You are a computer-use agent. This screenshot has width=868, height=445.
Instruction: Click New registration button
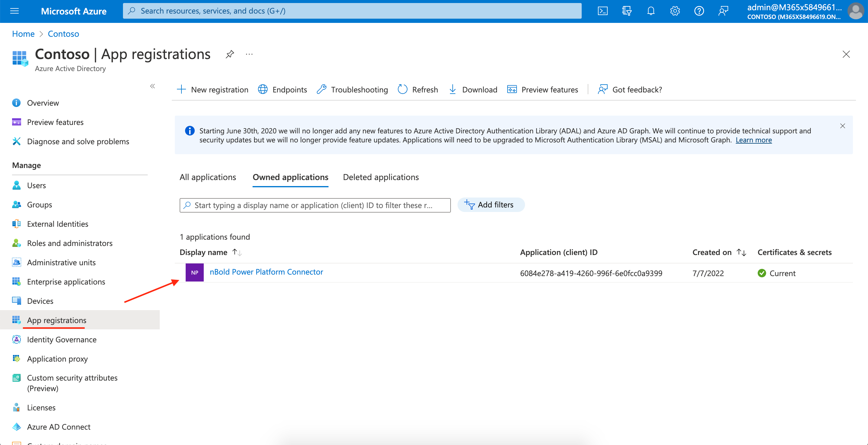(x=212, y=89)
